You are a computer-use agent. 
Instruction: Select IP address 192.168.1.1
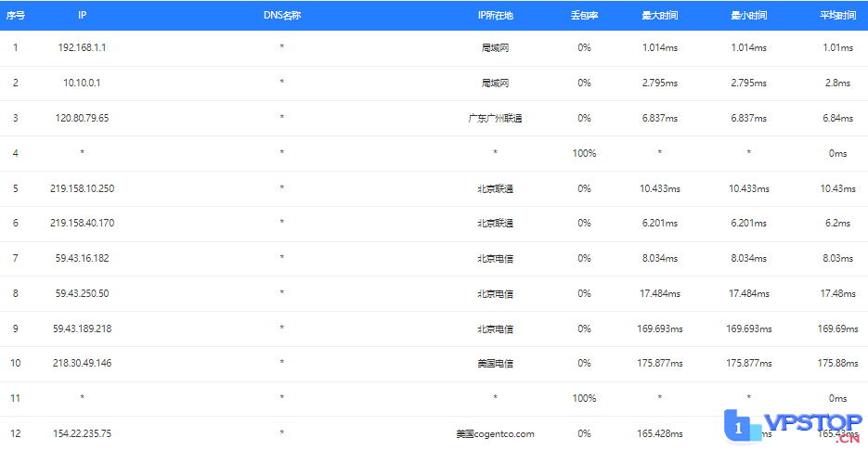82,47
